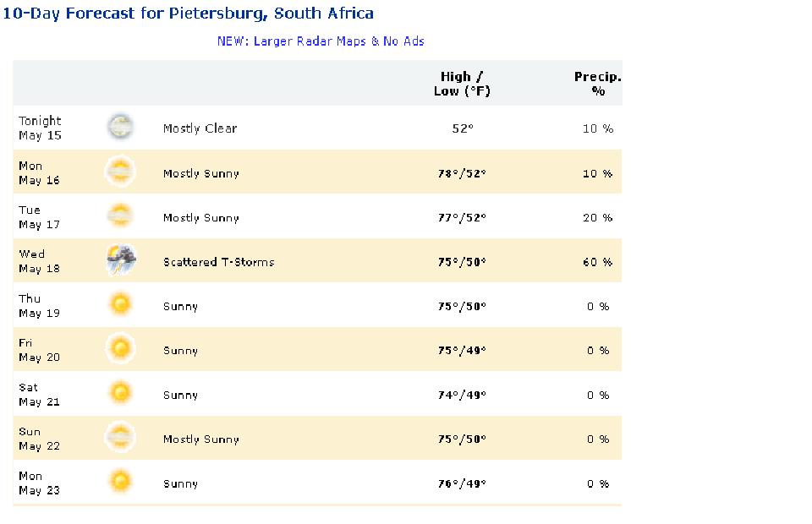The image size is (812, 524).
Task: Click the Mostly Clear description text
Action: 200,128
